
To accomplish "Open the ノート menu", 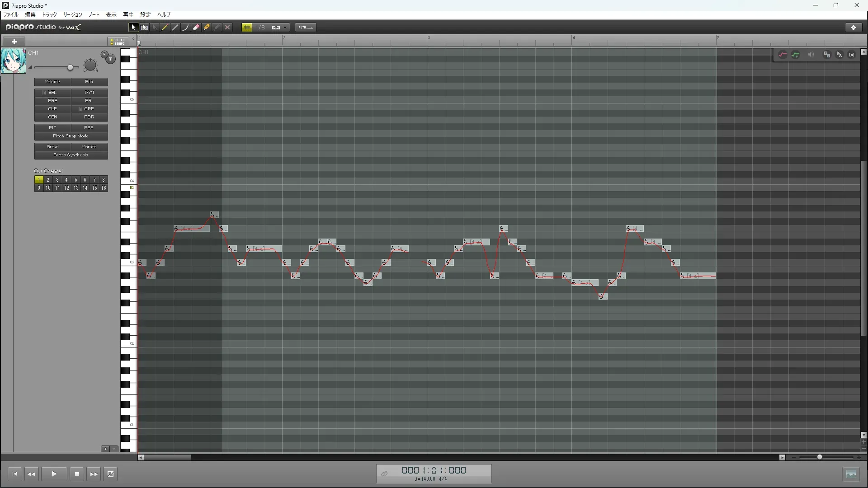I will (94, 15).
